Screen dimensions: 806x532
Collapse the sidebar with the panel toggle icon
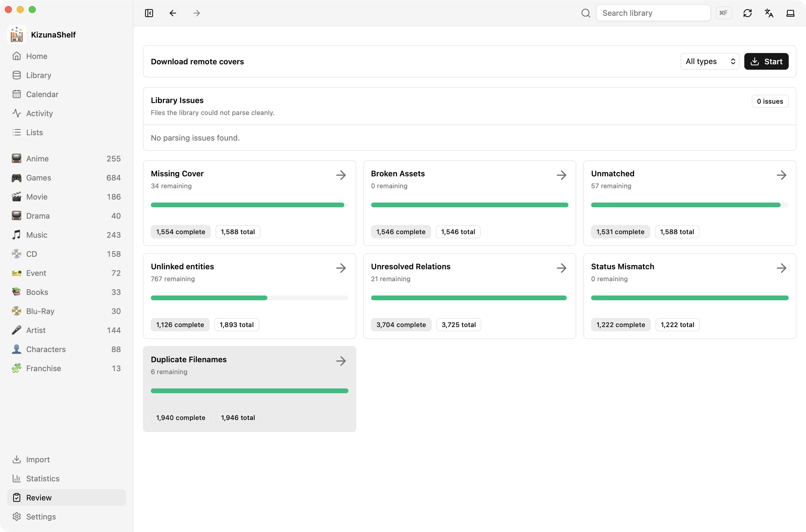click(149, 13)
